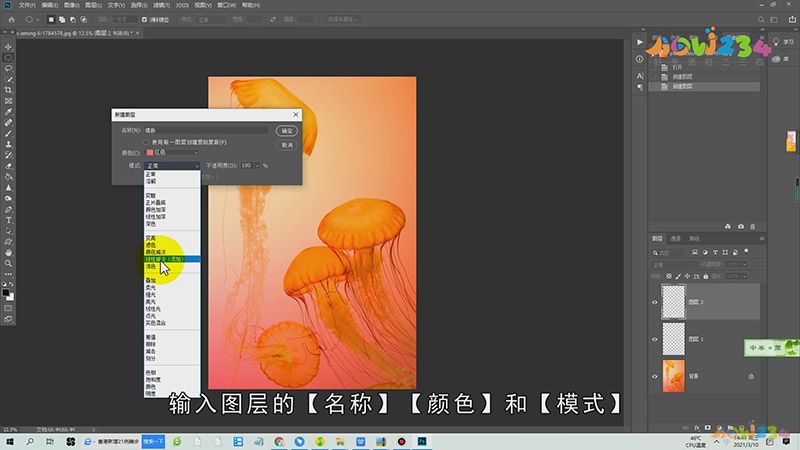Screen dimensions: 800x450
Task: Confirm the dialog with 确定 button
Action: click(287, 131)
